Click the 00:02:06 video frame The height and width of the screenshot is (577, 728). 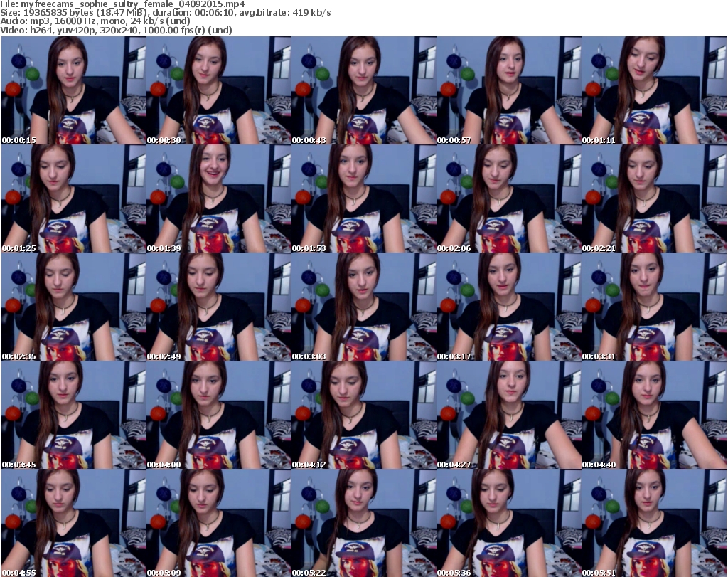click(x=508, y=198)
